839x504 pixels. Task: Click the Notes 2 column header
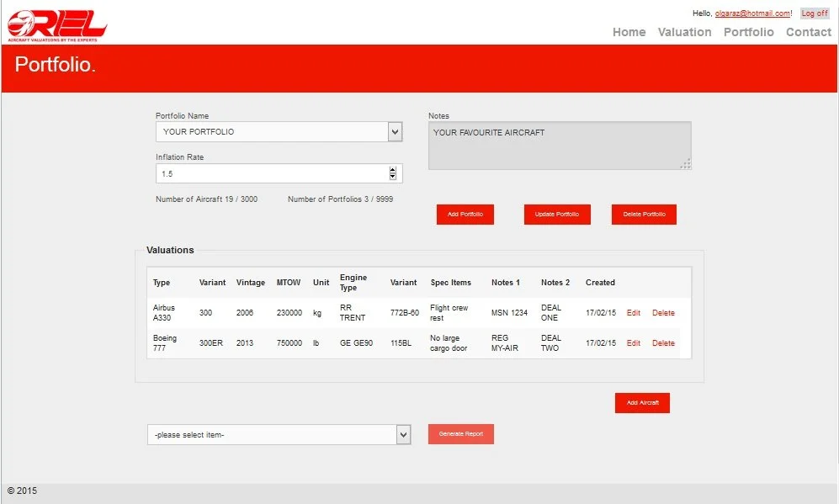pos(555,283)
